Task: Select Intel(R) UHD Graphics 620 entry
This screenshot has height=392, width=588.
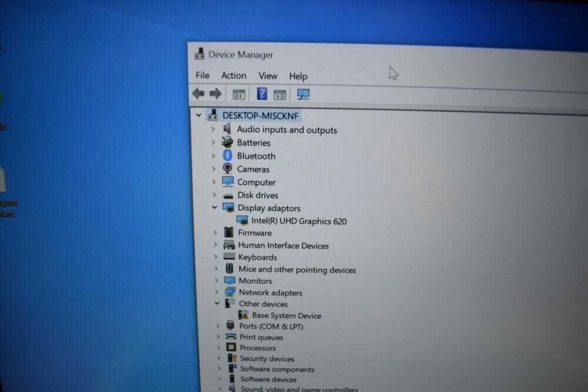Action: tap(299, 221)
